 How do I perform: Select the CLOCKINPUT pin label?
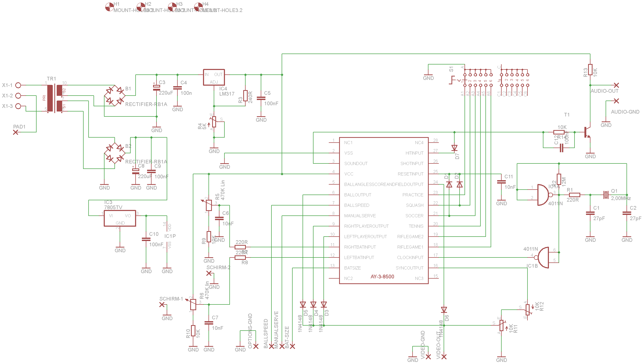tap(410, 257)
